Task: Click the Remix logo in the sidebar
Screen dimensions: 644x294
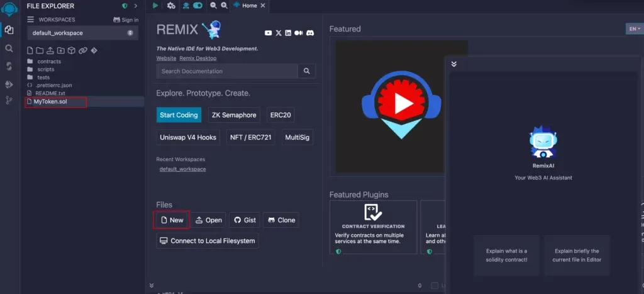Action: [9, 8]
